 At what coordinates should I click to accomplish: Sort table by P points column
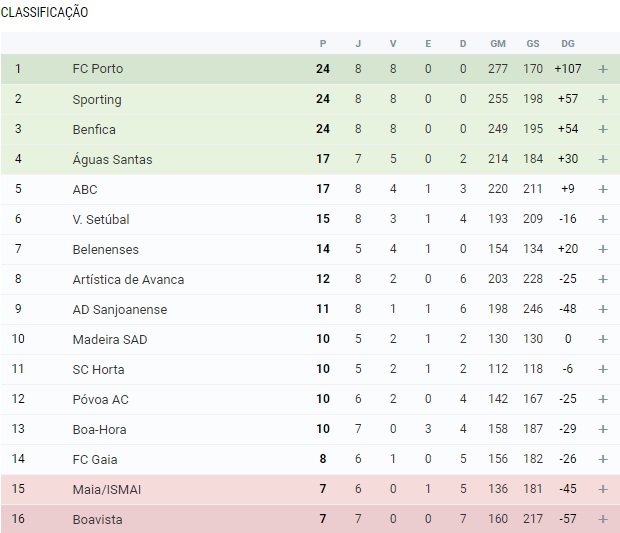tap(323, 43)
